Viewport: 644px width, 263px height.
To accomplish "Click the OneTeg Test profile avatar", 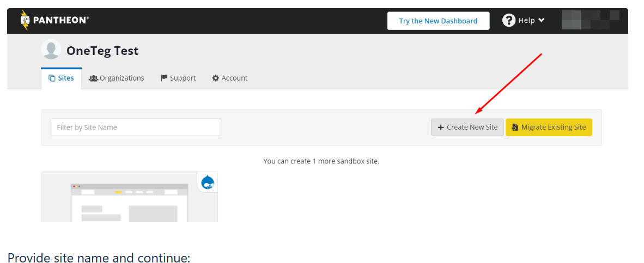I will (51, 50).
